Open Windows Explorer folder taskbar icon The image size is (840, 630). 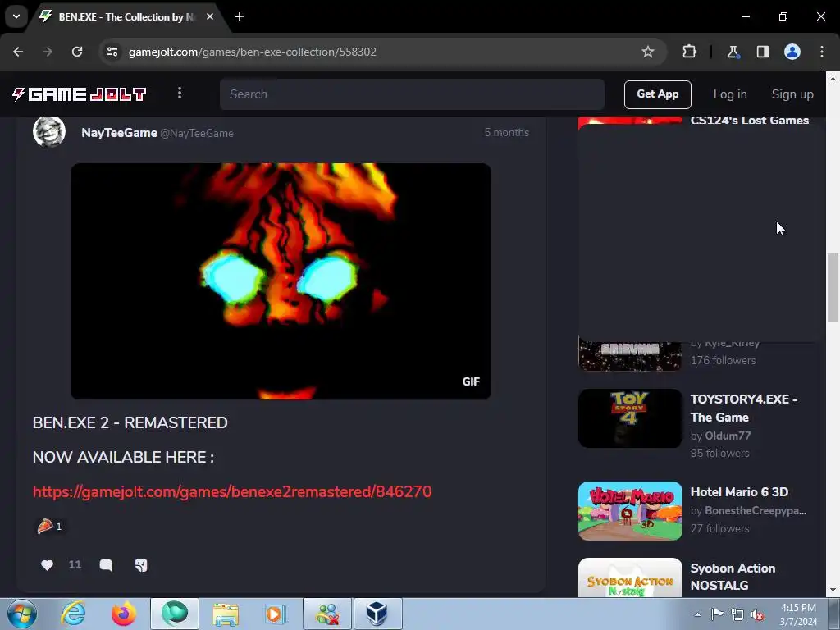tap(226, 614)
